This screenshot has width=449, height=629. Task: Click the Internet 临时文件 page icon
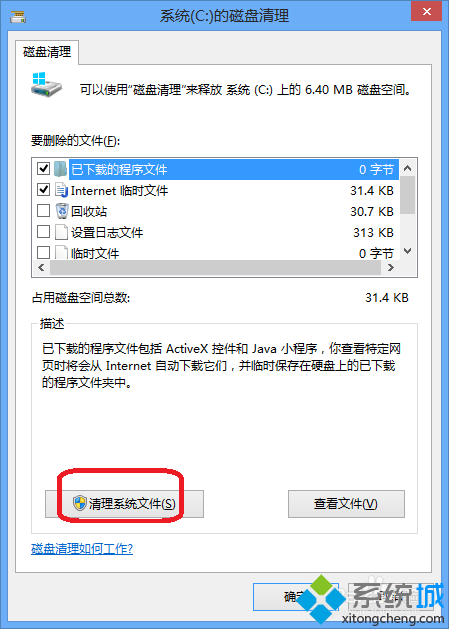tap(61, 190)
